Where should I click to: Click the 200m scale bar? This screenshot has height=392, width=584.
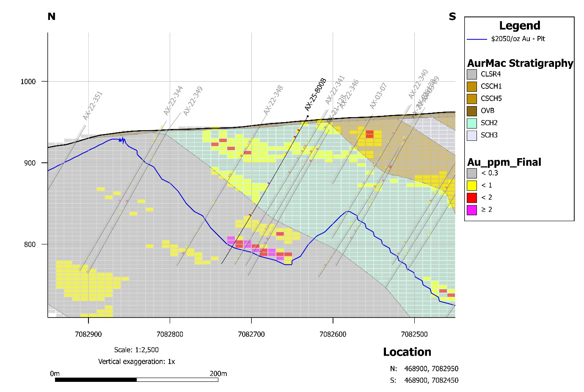136,380
